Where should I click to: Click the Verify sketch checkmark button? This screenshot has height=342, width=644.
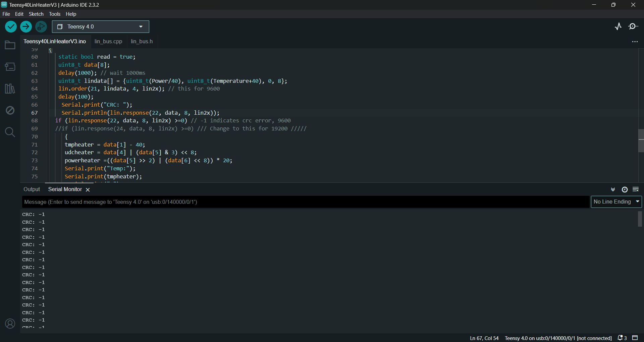11,26
